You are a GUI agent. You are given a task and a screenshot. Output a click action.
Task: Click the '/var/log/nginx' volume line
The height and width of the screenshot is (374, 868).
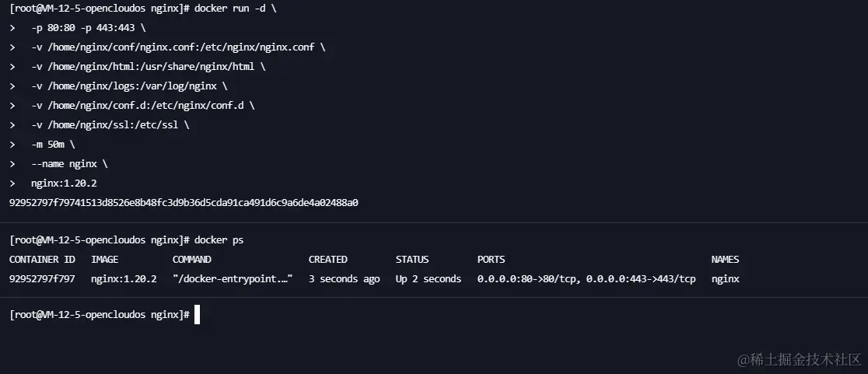(130, 86)
